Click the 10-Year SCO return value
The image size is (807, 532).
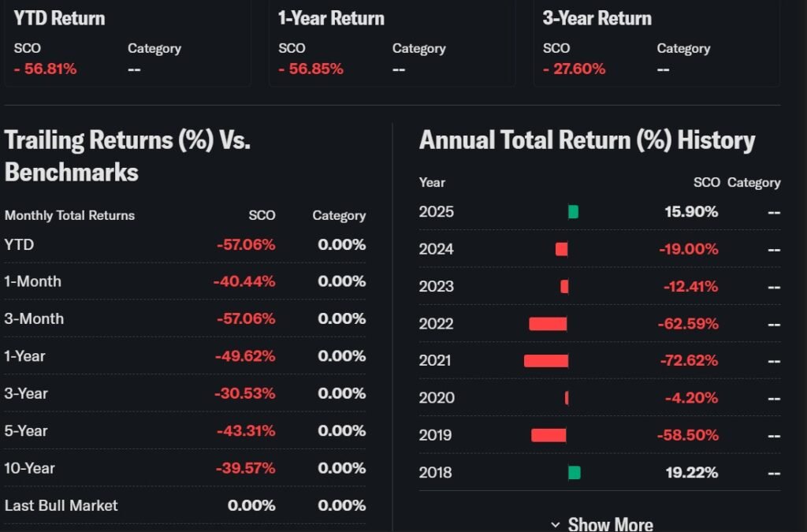coord(246,468)
